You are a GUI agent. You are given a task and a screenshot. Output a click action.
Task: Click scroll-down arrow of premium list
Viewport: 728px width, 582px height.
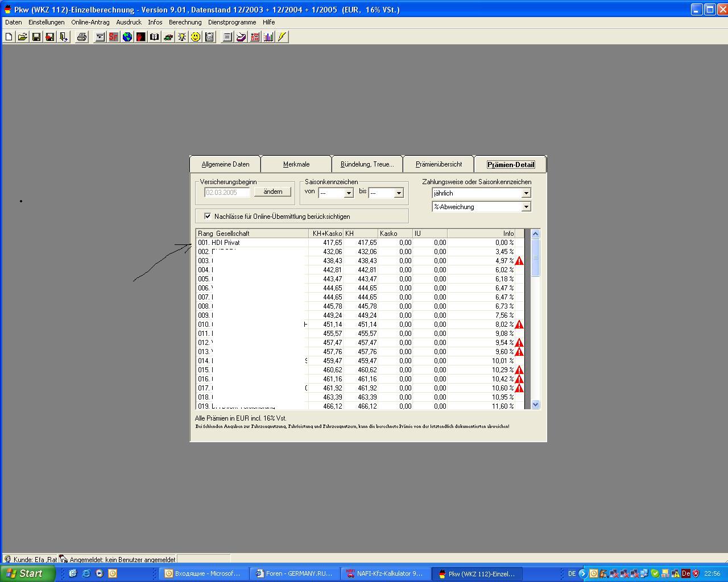tap(535, 404)
